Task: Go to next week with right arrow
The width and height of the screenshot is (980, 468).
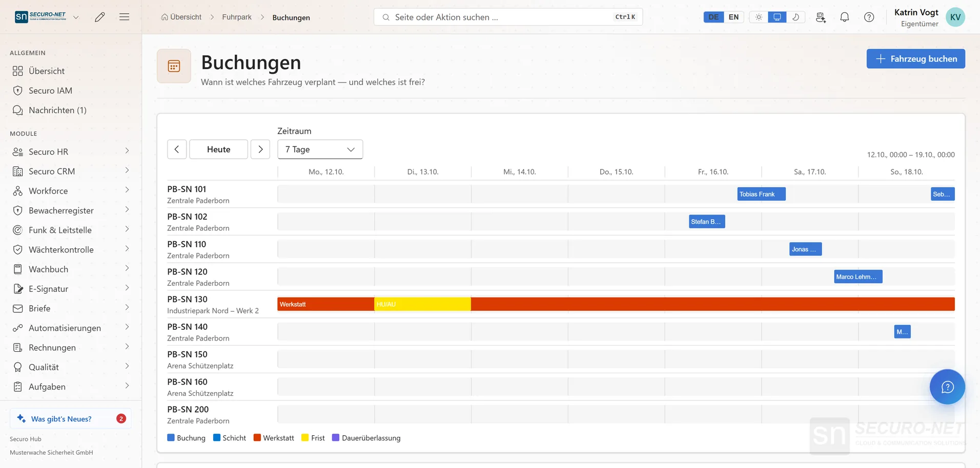Action: pyautogui.click(x=260, y=150)
